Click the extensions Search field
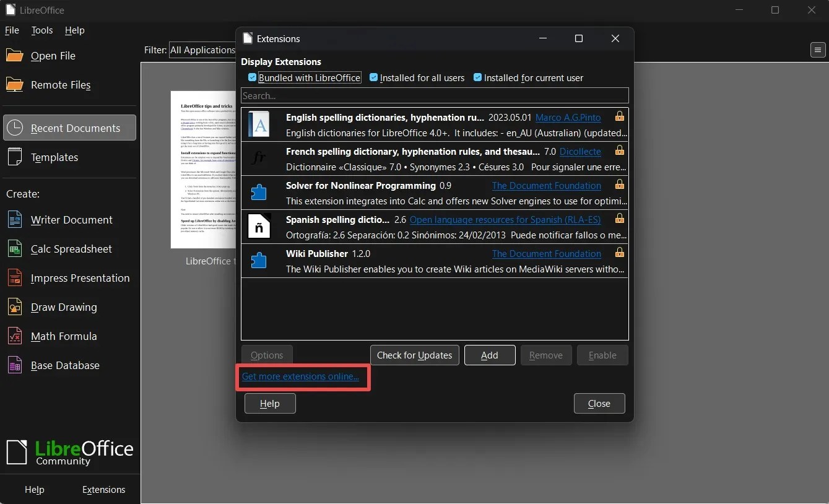829x504 pixels. coord(434,95)
